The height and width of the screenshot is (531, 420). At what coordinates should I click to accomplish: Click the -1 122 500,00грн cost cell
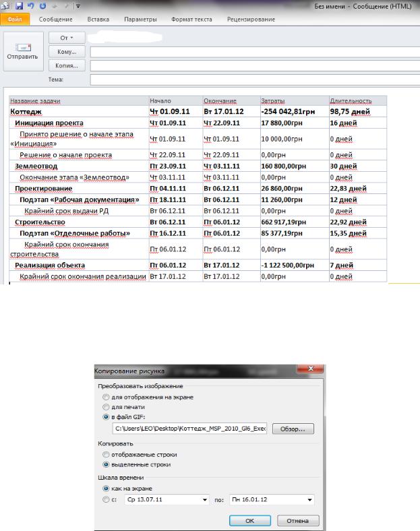click(295, 265)
